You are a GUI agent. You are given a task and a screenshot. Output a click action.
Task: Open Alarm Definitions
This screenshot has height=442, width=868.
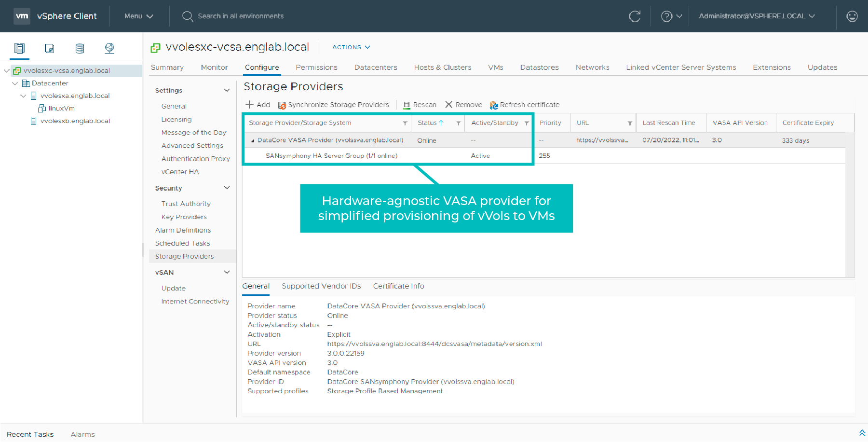183,230
